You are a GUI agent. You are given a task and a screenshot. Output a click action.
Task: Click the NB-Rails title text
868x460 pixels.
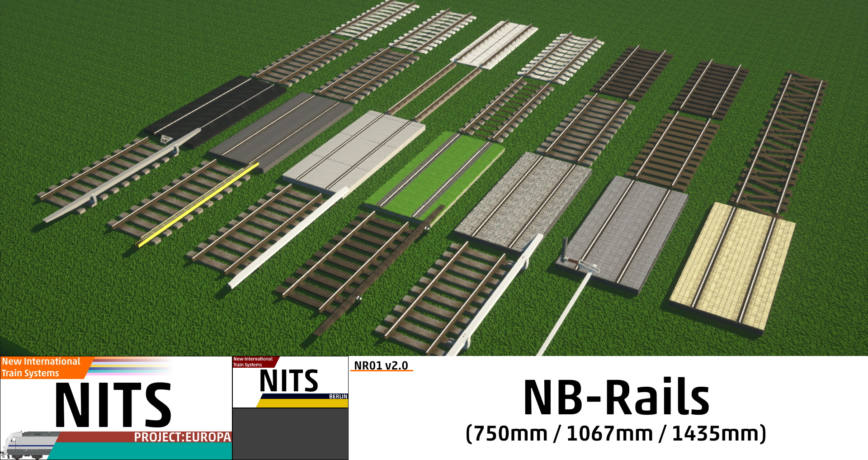[x=616, y=397]
